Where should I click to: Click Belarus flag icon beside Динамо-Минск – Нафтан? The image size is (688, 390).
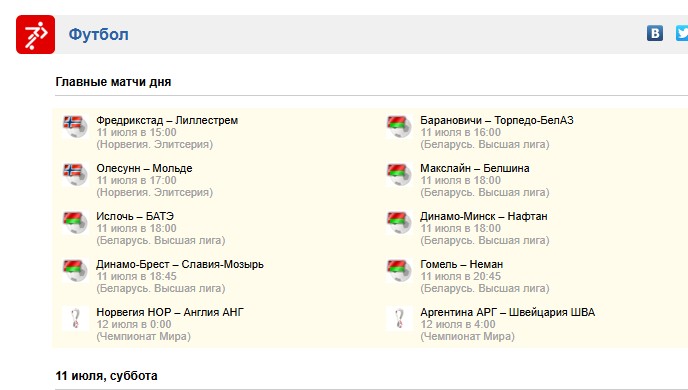[399, 222]
